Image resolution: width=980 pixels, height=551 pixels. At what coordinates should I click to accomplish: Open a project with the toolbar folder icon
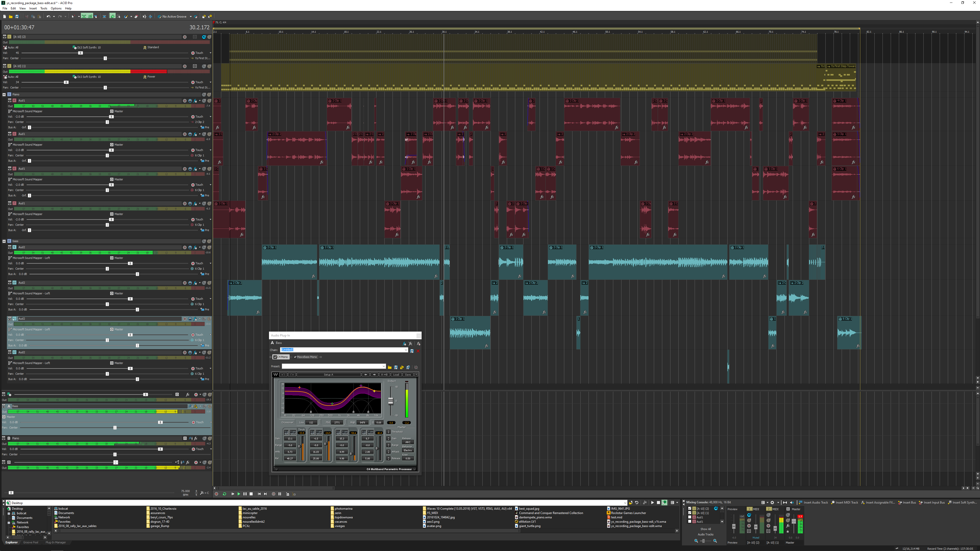[11, 16]
